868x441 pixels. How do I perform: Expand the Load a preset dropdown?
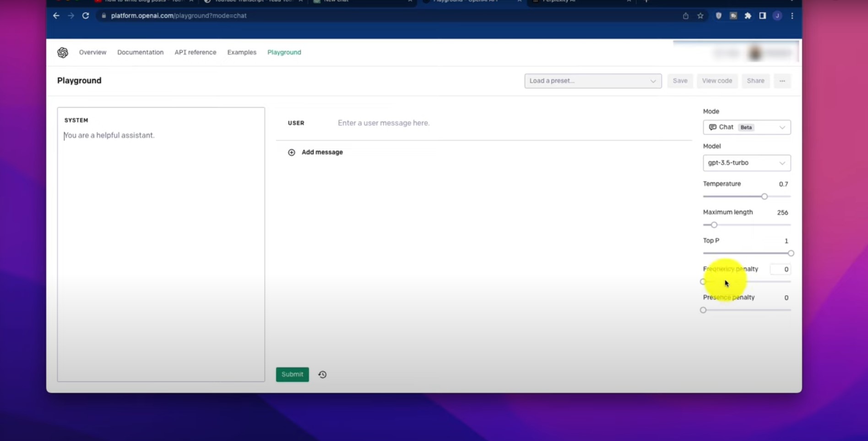(x=593, y=81)
